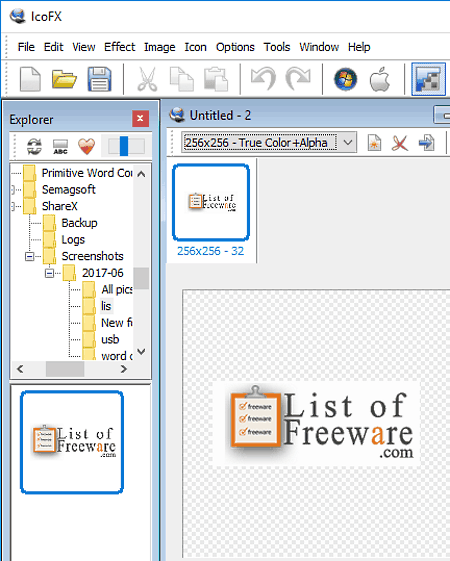
Task: Click the New file icon
Action: tap(30, 79)
